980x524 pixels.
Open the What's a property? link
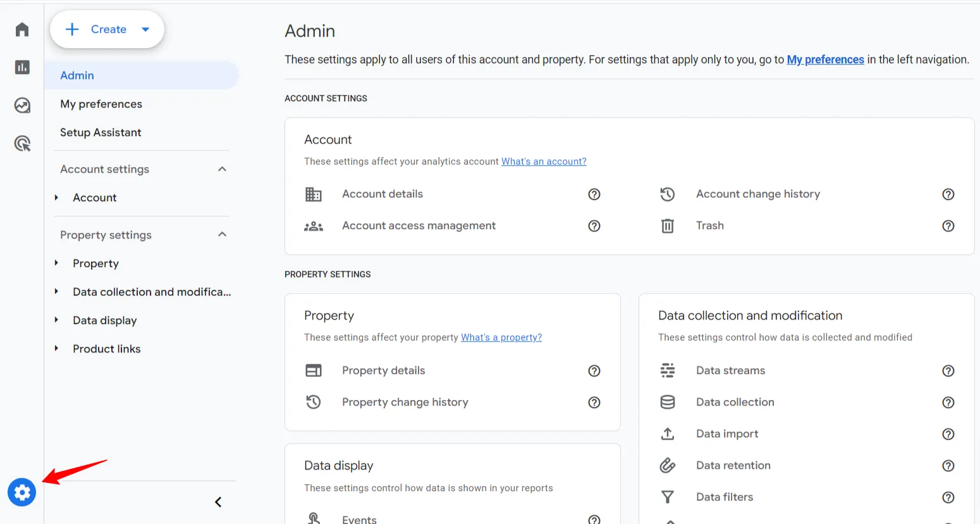(501, 337)
